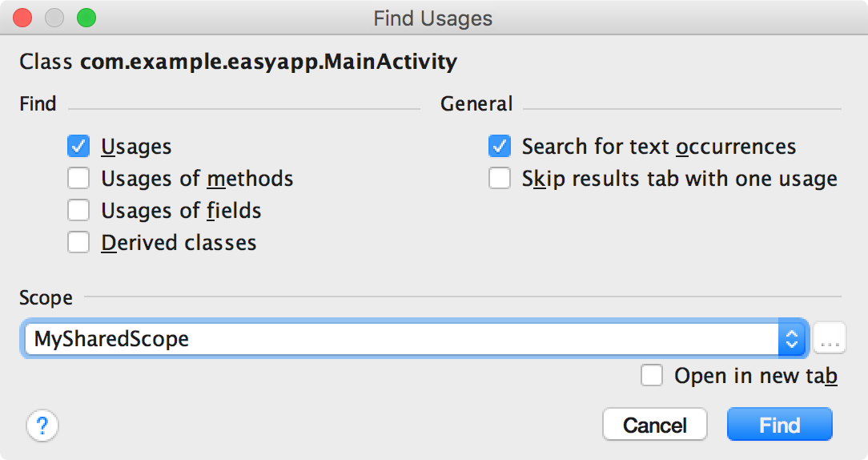Open help with the question mark icon
The width and height of the screenshot is (868, 460).
coord(42,426)
